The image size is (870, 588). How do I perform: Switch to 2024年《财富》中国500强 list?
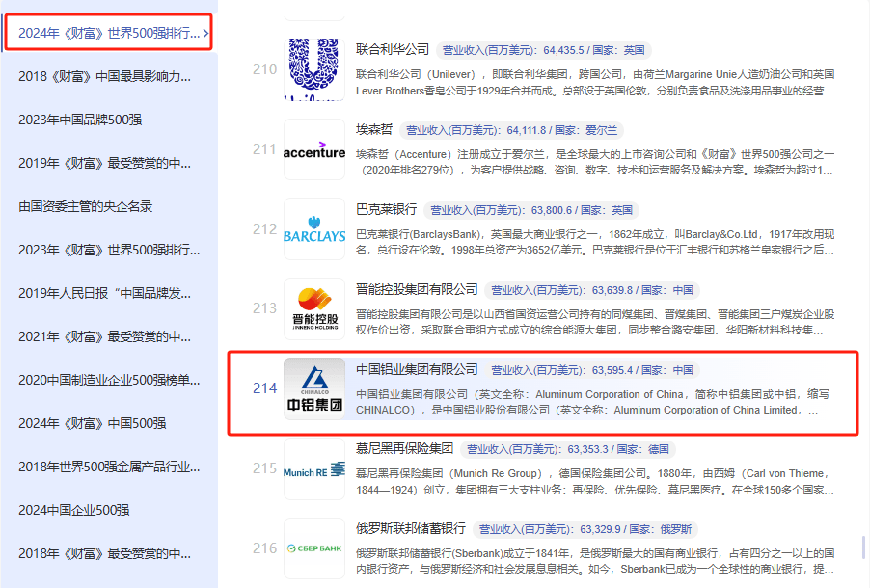click(x=93, y=423)
